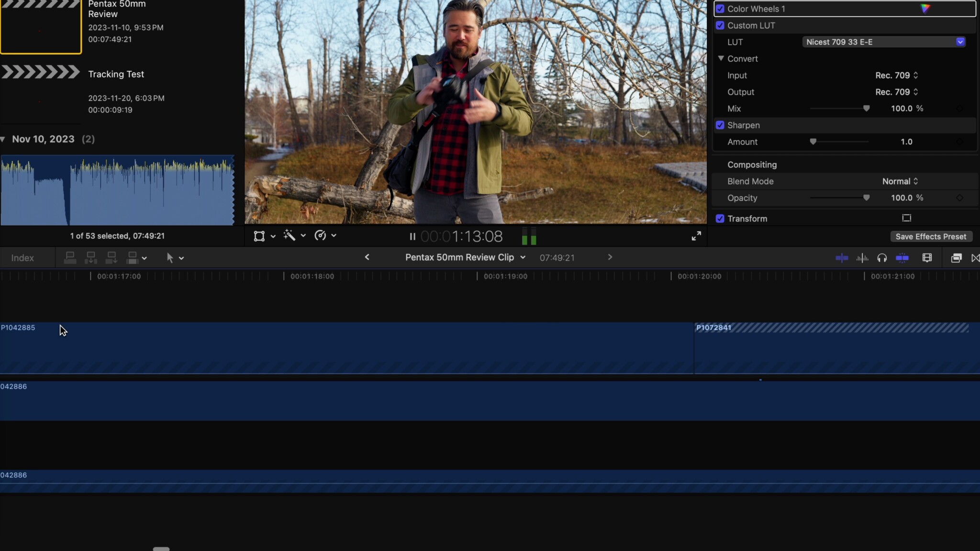
Task: Open the clip appearance filmstrip options
Action: click(927, 258)
